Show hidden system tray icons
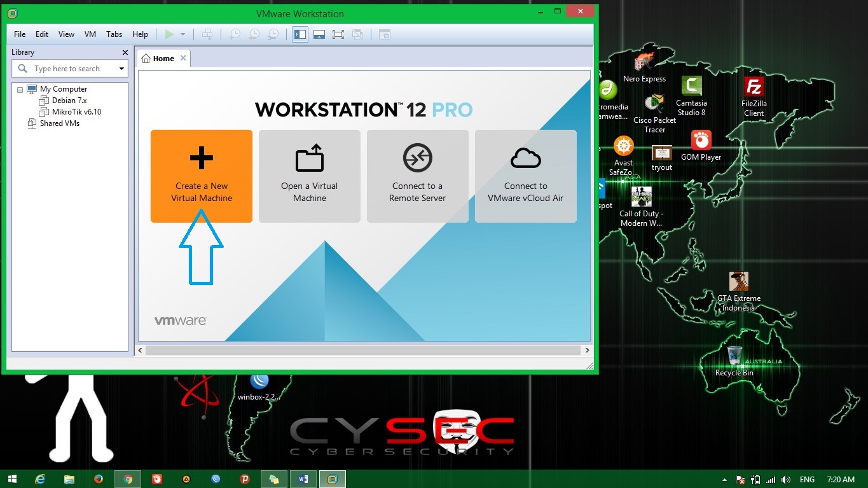Screen dimensions: 868x488 [724, 480]
